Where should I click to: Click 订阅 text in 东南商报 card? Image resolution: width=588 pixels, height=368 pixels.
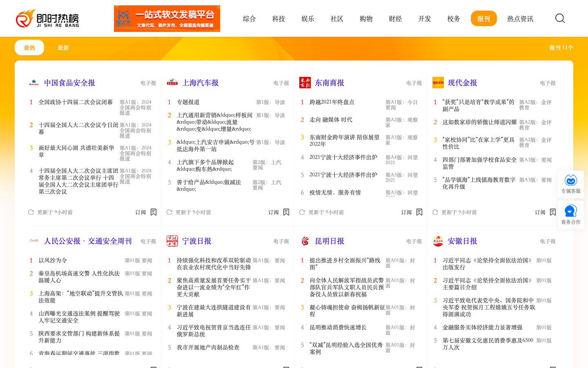pyautogui.click(x=406, y=212)
